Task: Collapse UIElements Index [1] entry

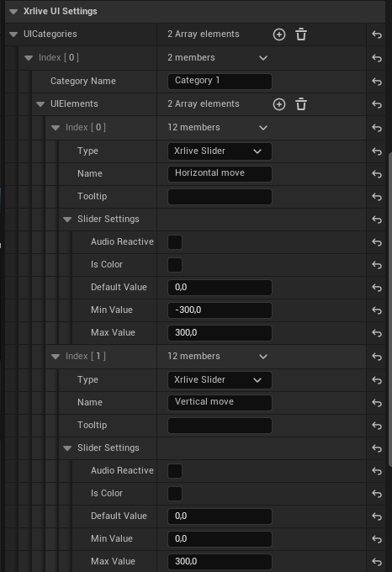Action: coord(56,357)
